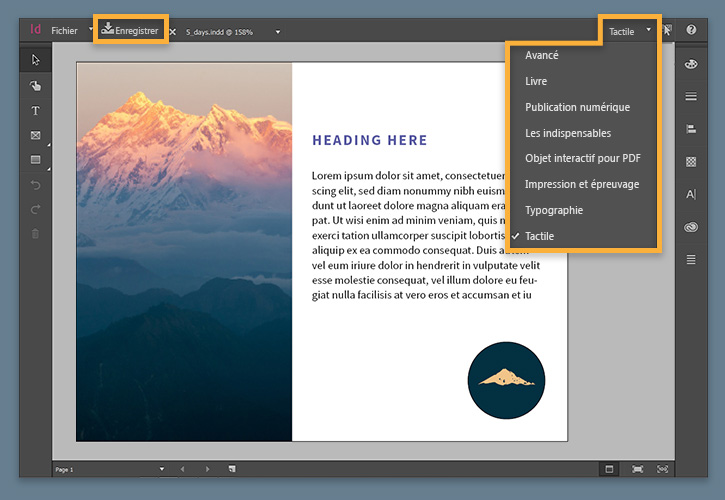Select the touch drawing hand tool
Image resolution: width=725 pixels, height=500 pixels.
pos(36,86)
